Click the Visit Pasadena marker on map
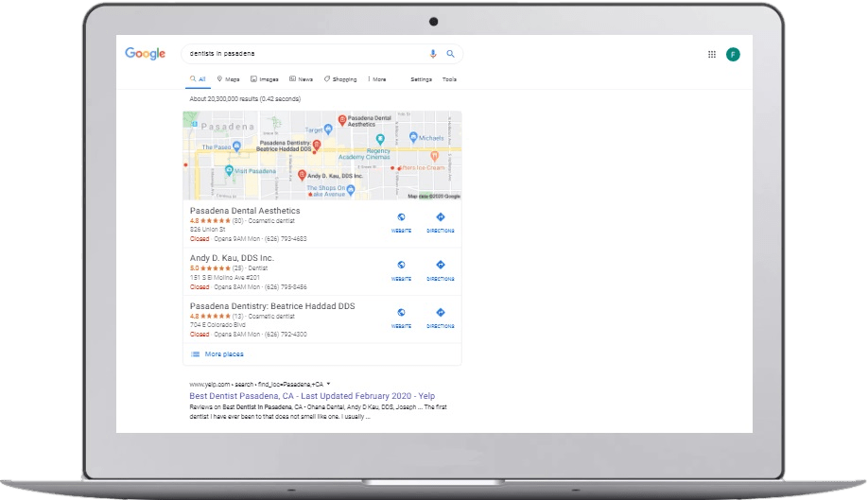The width and height of the screenshot is (868, 500). click(x=229, y=171)
